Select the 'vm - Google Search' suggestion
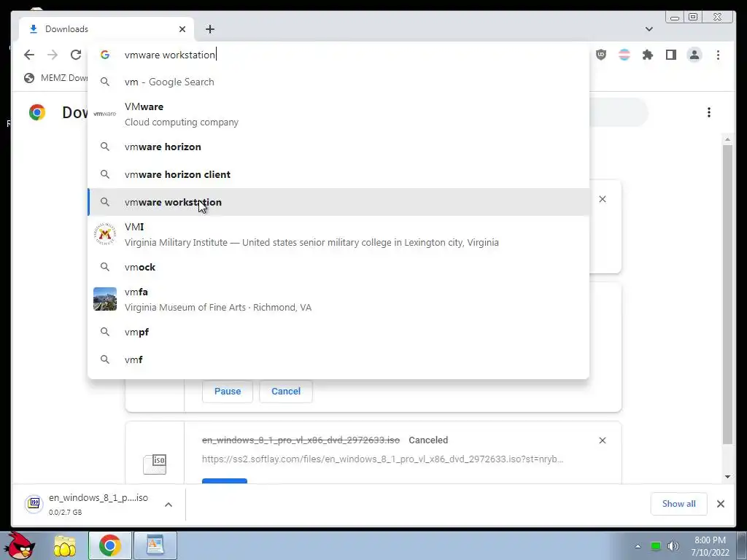 pos(338,82)
